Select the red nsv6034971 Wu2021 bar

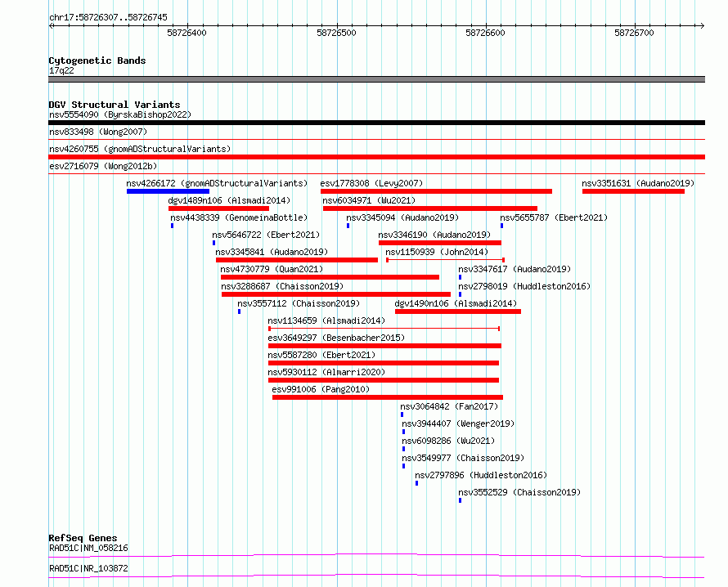(430, 208)
